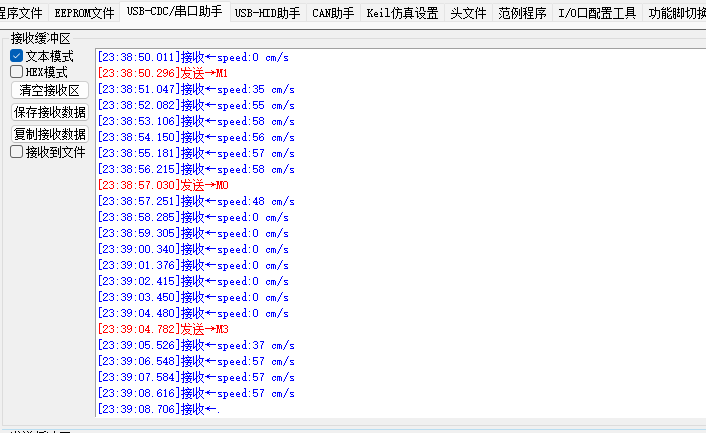The height and width of the screenshot is (433, 706).
Task: Click log line 23:39:08.616 speed:57 cm/s
Action: point(196,393)
